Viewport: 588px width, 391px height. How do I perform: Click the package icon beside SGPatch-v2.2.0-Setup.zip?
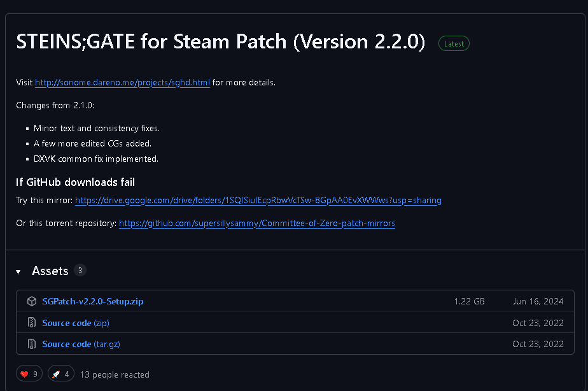click(32, 301)
